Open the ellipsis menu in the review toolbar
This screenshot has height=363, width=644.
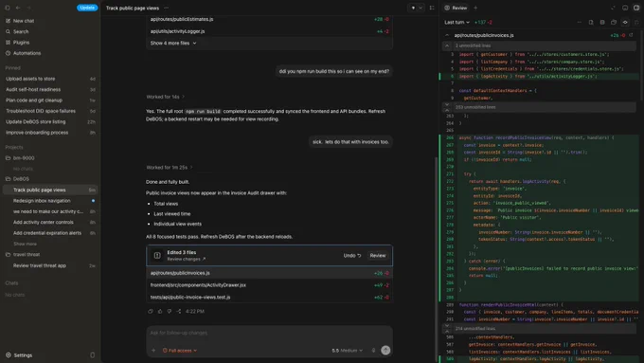tap(579, 22)
